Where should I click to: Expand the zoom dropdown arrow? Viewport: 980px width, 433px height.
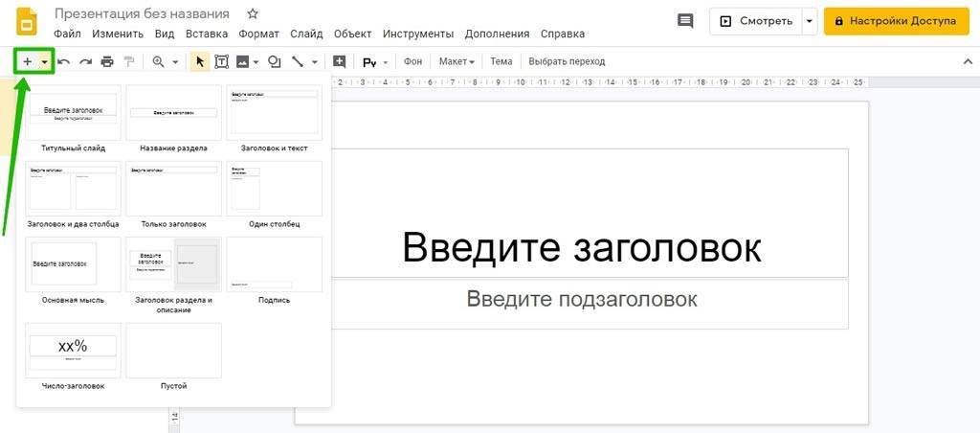click(x=175, y=62)
